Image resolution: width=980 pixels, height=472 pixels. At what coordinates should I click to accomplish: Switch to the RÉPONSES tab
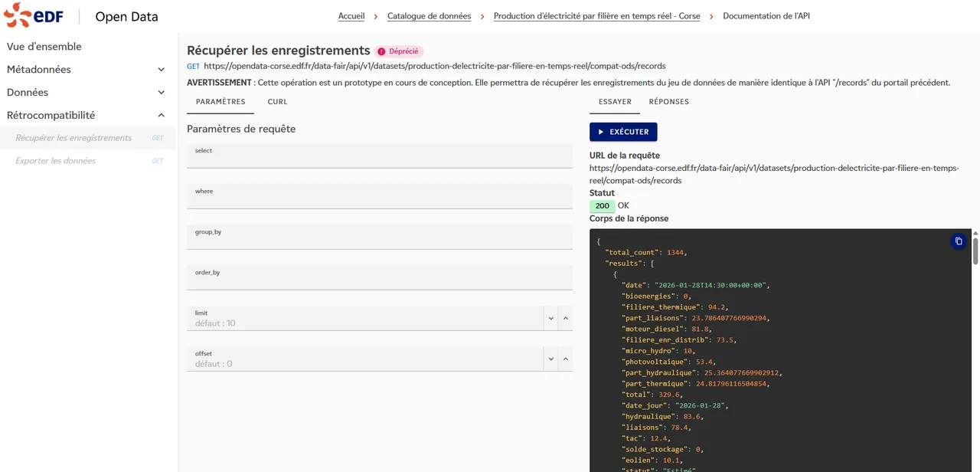click(669, 102)
